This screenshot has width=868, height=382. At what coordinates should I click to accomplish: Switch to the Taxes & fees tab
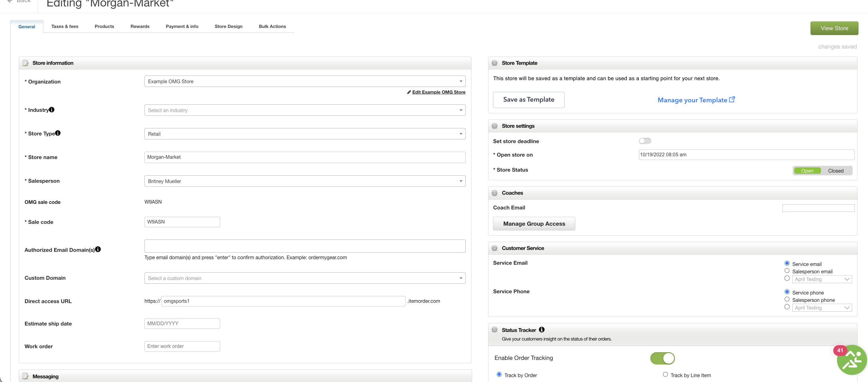click(65, 26)
